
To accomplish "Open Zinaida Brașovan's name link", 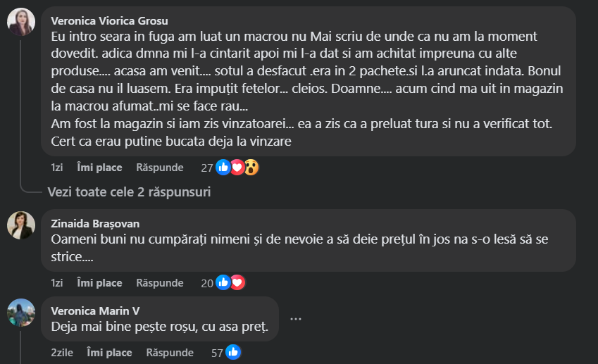I will pos(95,224).
